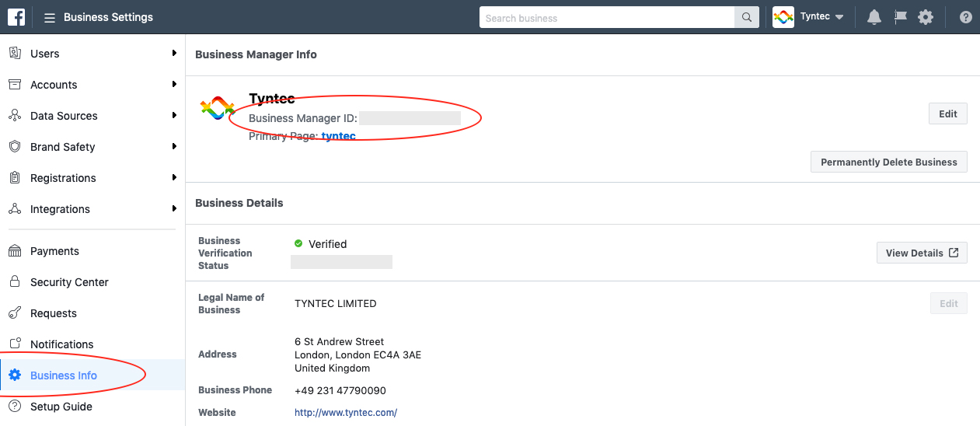Click the Registrations clipboard icon

15,177
